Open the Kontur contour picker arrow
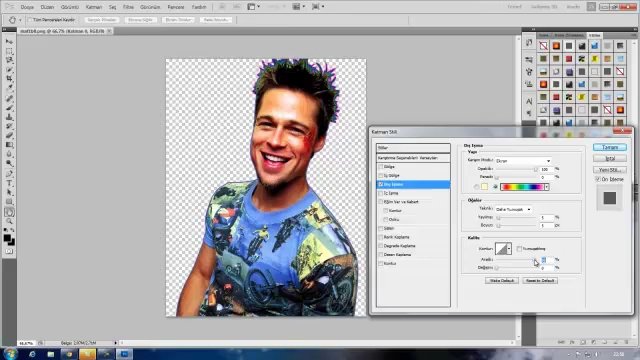Viewport: 640px width, 360px height. (509, 249)
